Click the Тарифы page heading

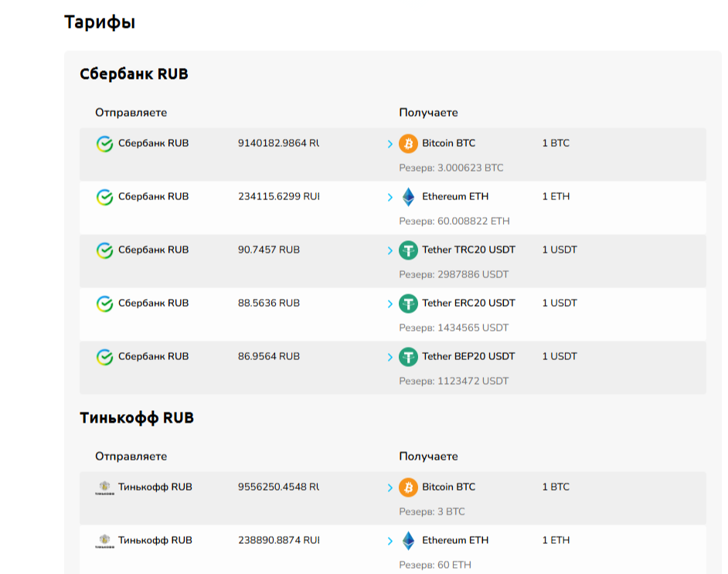(x=100, y=22)
